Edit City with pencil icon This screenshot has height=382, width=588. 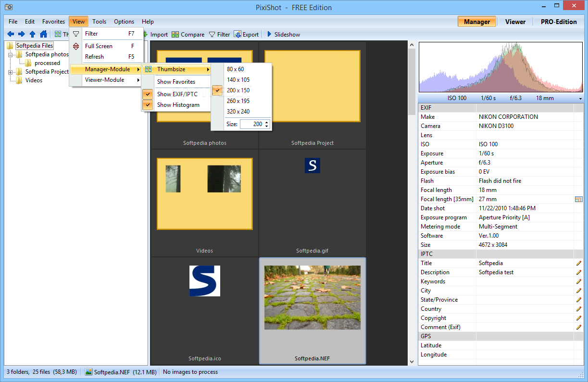click(x=578, y=291)
